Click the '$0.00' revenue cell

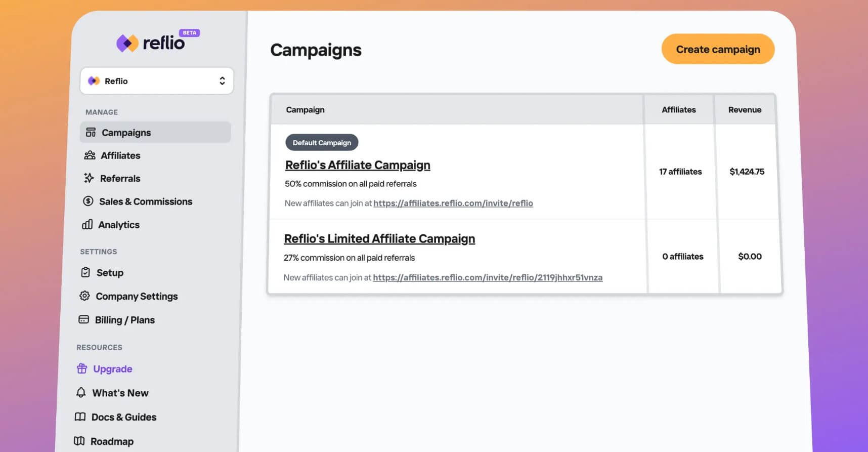coord(750,257)
